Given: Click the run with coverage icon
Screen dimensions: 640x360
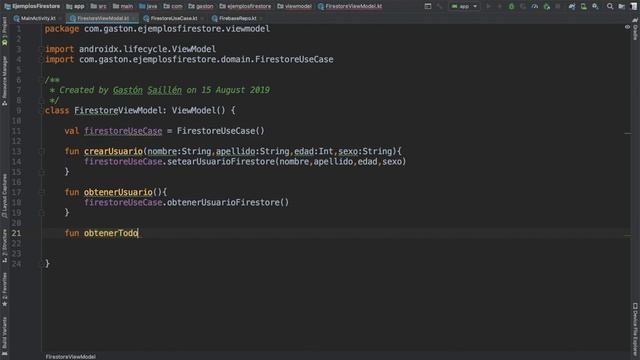Looking at the screenshot, I should (523, 6).
